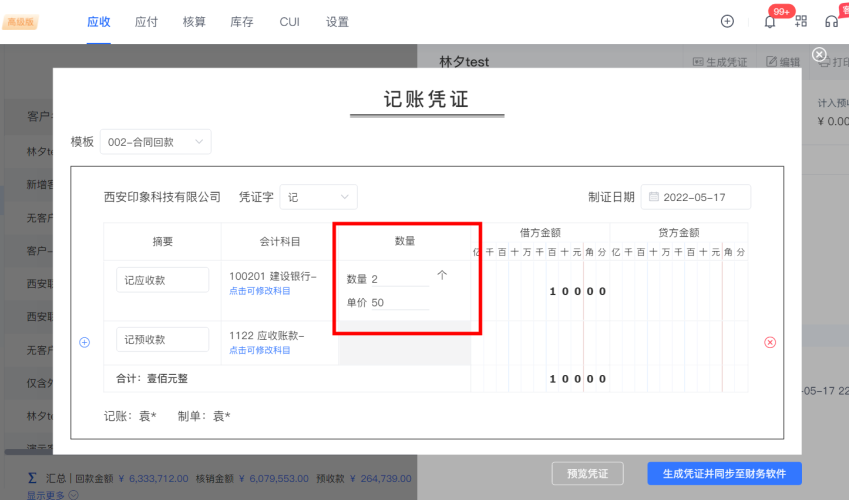Click the 1122 应收账款 account text
The height and width of the screenshot is (500, 849).
(267, 336)
